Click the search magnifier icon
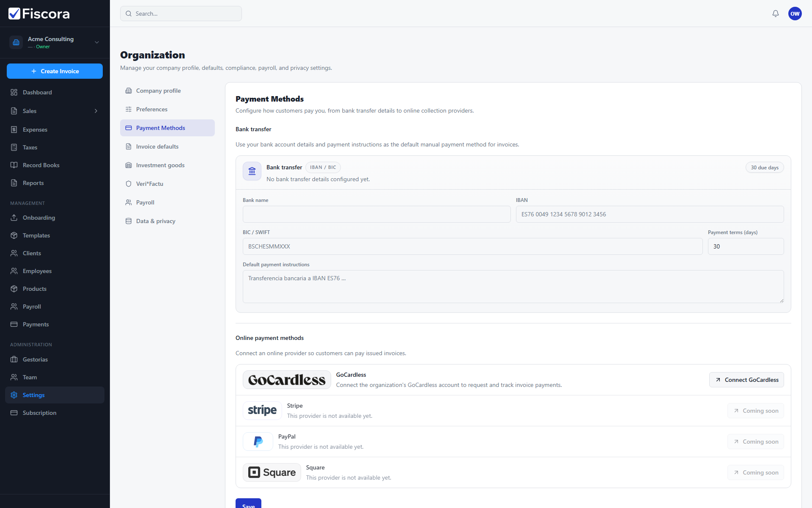 [129, 14]
